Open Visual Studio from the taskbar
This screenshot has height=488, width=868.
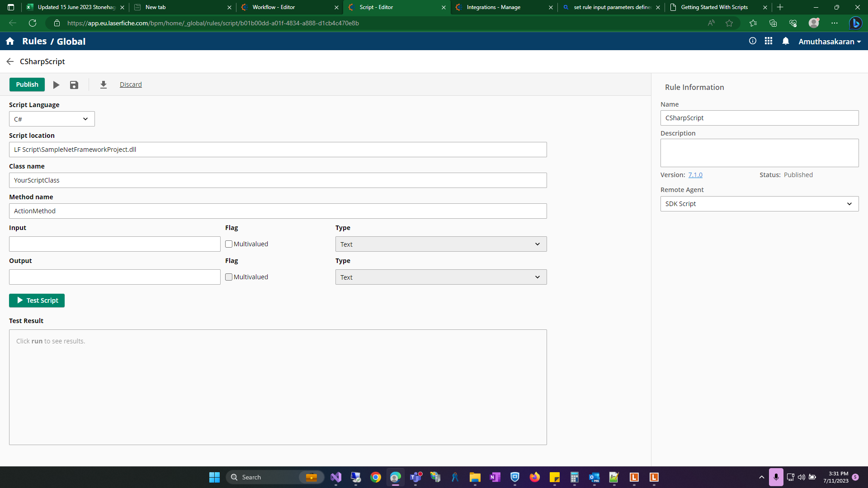coord(336,477)
